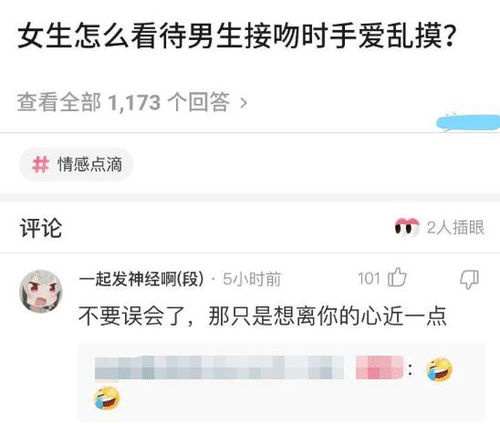Tap the pink blurred author badge
This screenshot has height=424, width=500.
(379, 368)
